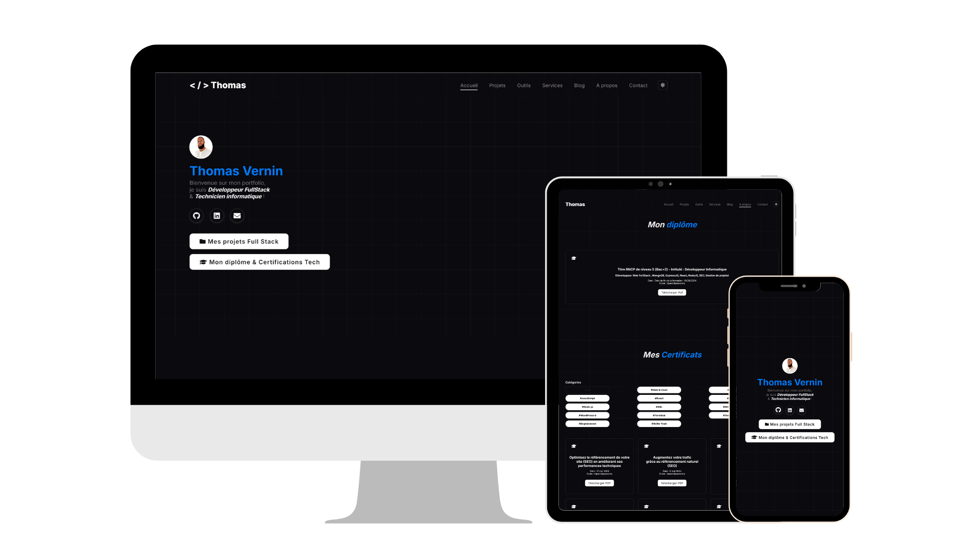Select the Accueil navigation link
Screen dimensions: 980x551
point(469,85)
